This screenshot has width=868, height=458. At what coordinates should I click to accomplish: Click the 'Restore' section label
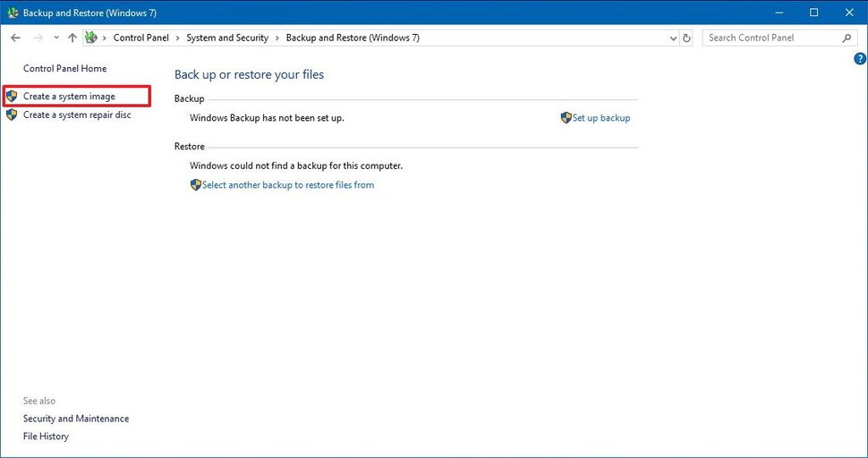pyautogui.click(x=190, y=147)
